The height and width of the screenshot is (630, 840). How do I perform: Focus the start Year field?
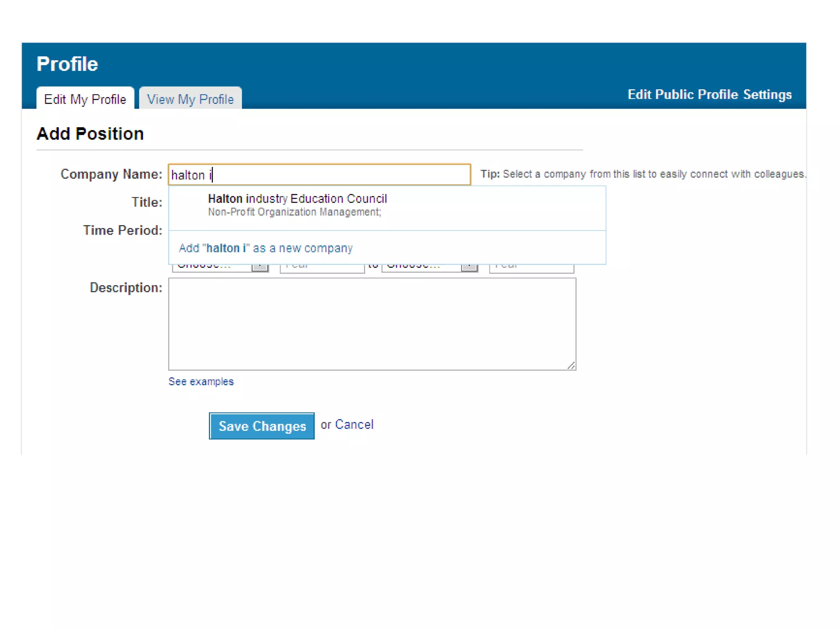pyautogui.click(x=322, y=268)
